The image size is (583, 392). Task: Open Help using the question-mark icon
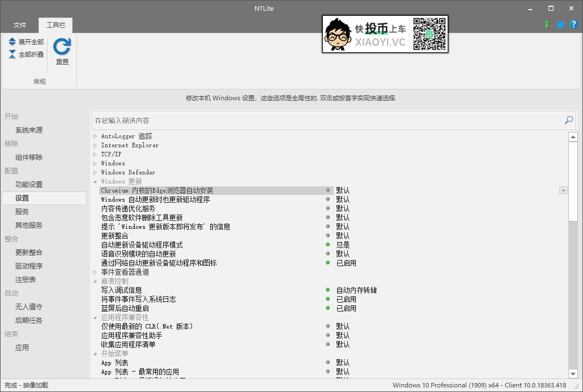[x=573, y=24]
